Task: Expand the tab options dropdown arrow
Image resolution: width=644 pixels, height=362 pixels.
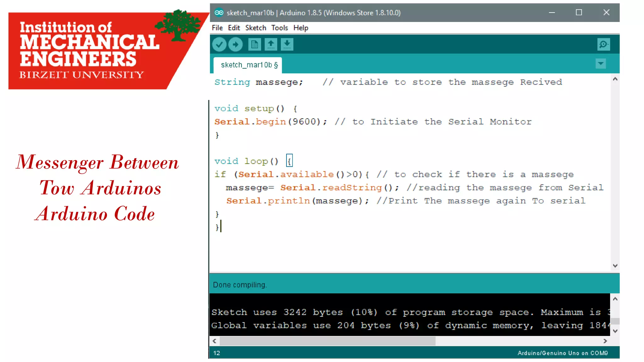Action: (x=601, y=64)
